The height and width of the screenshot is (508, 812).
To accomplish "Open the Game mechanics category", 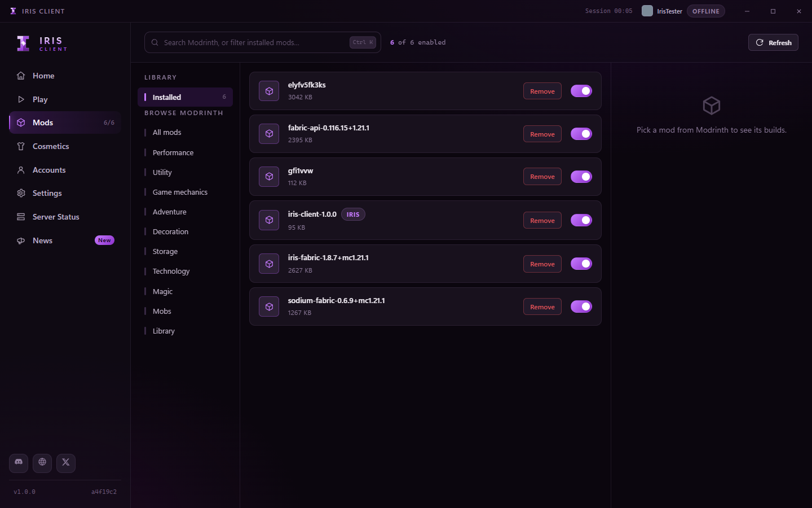I will tap(185, 192).
